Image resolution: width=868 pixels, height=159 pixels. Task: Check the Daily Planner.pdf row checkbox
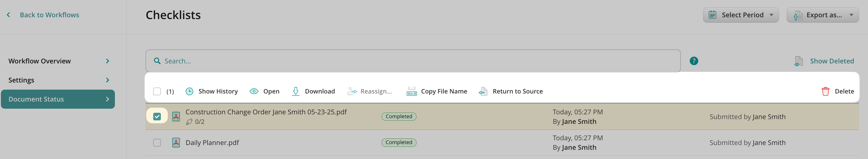[157, 143]
